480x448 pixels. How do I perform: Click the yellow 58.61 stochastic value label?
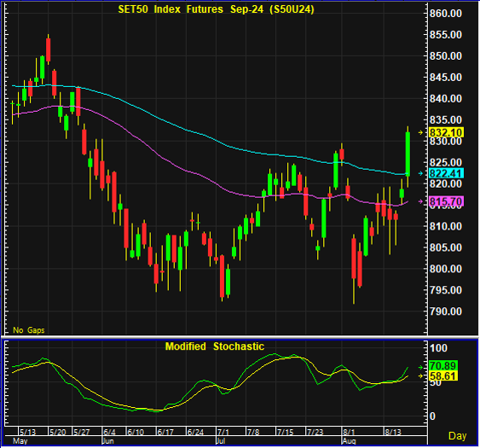tap(443, 375)
